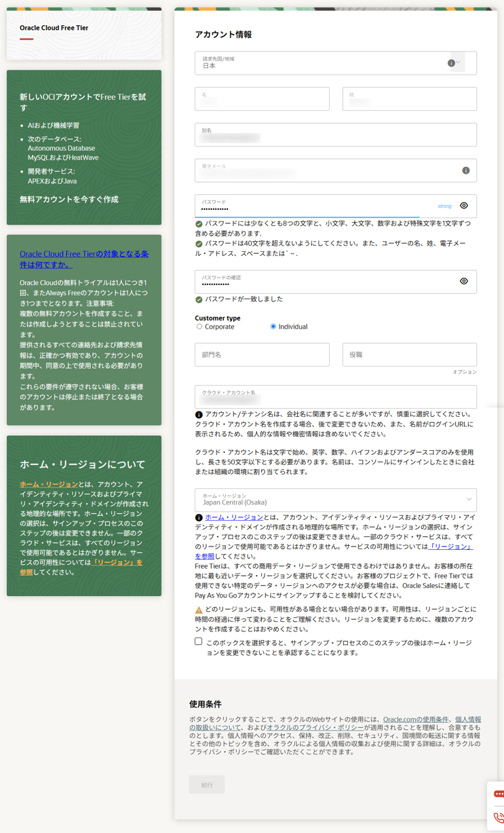Click the アカウント情報 heading

pyautogui.click(x=223, y=35)
